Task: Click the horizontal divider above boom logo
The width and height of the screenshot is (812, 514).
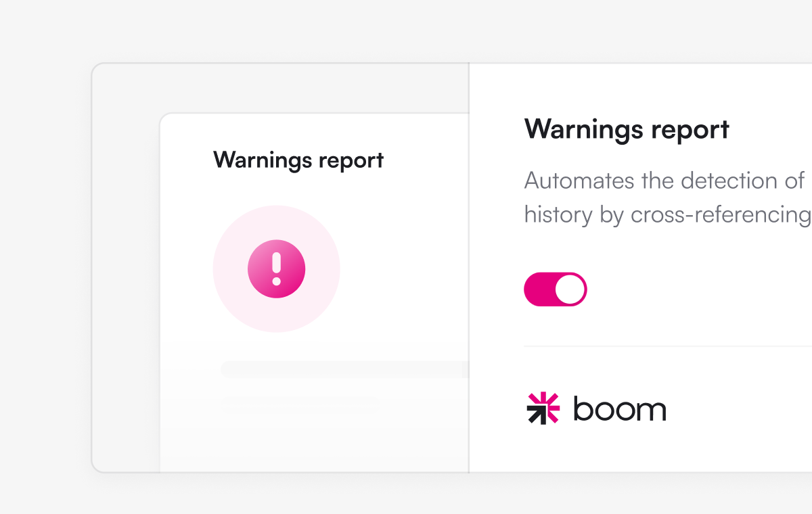Action: (x=668, y=346)
